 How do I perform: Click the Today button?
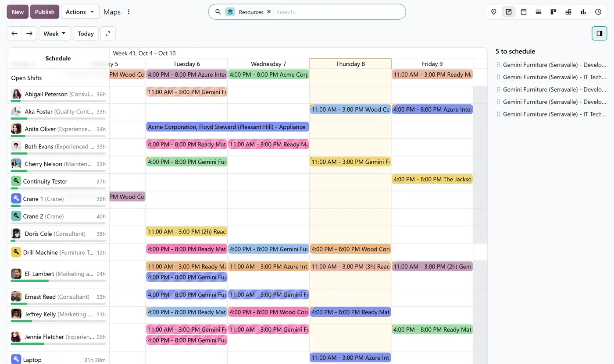86,33
